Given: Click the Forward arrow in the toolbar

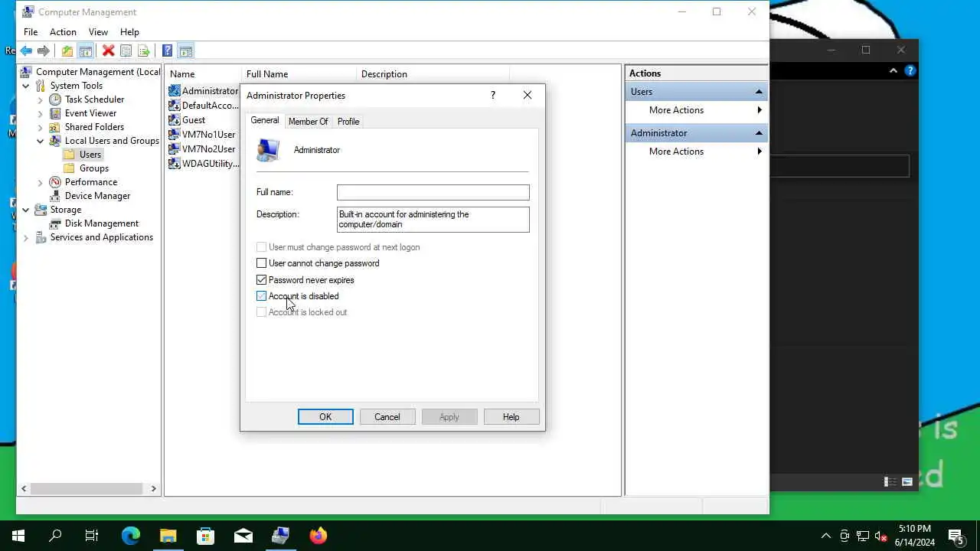Looking at the screenshot, I should point(44,51).
